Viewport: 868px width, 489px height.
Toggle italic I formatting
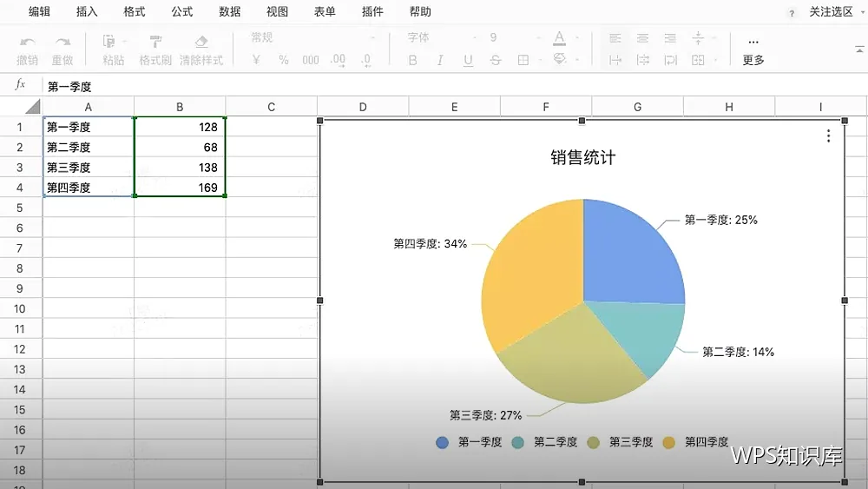coord(440,60)
